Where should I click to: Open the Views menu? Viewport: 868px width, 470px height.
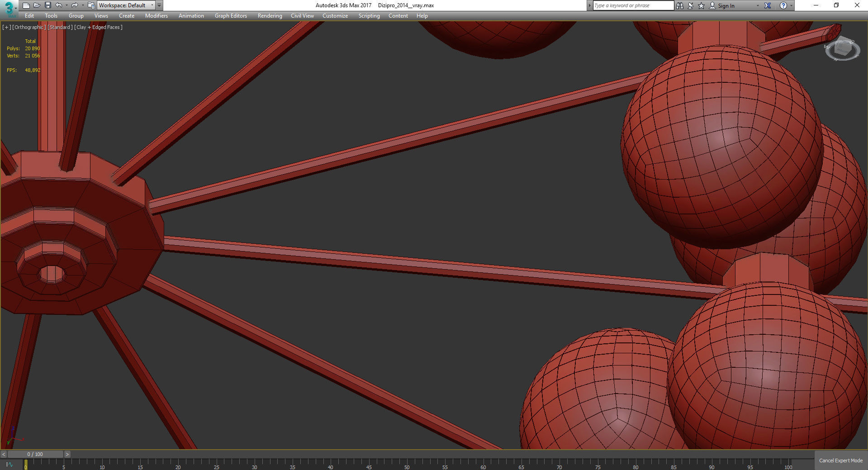pos(101,16)
